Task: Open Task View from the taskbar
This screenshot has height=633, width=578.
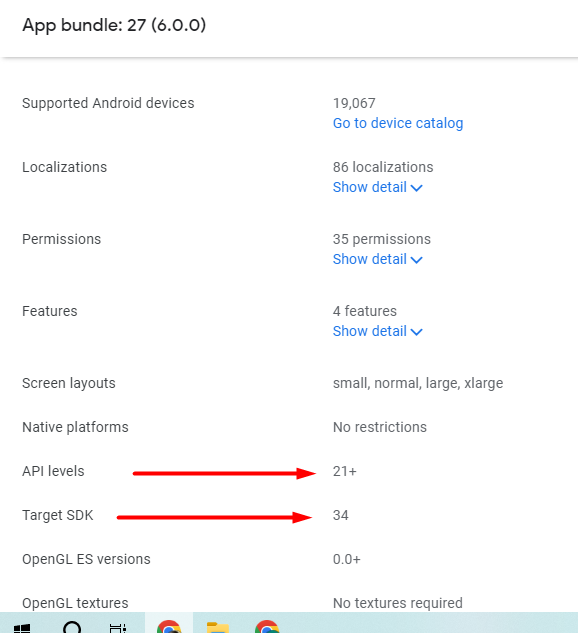Action: [117, 628]
